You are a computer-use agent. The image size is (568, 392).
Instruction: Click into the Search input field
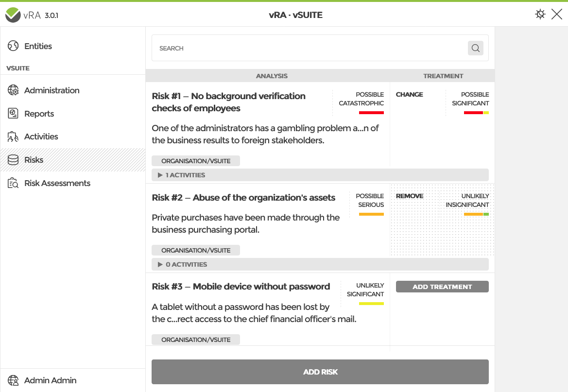click(x=311, y=48)
